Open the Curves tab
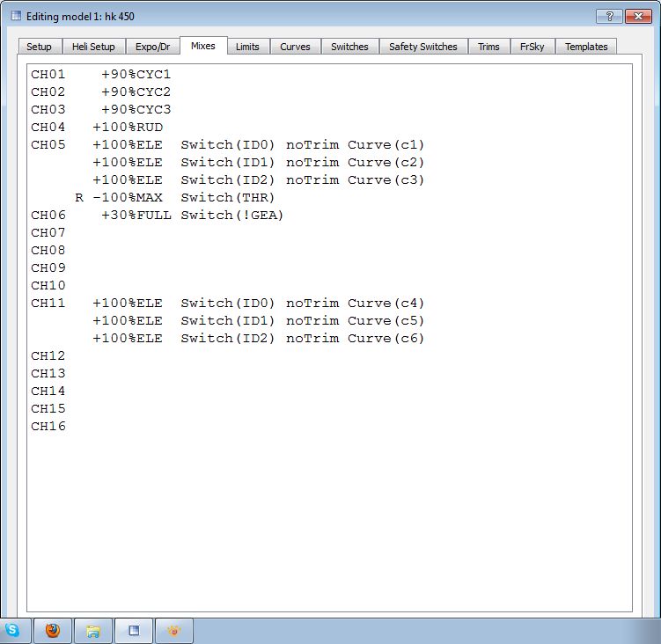The image size is (661, 644). (x=295, y=47)
